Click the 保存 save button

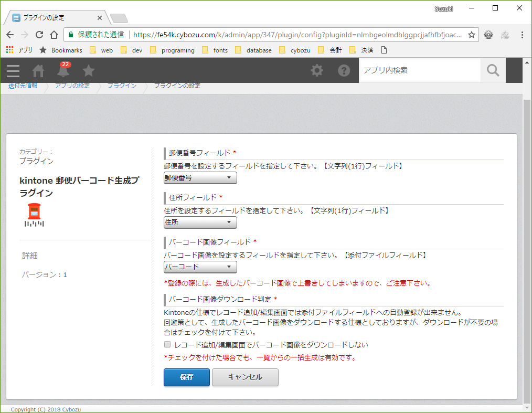click(x=187, y=377)
